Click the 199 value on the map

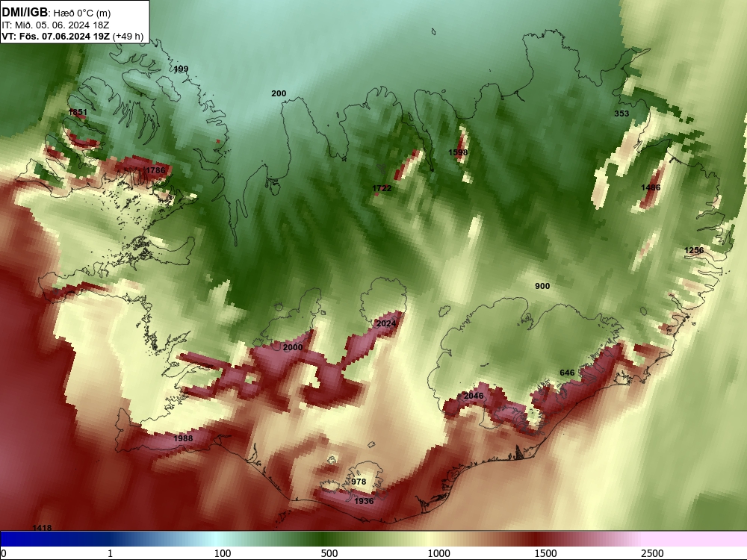(x=181, y=69)
